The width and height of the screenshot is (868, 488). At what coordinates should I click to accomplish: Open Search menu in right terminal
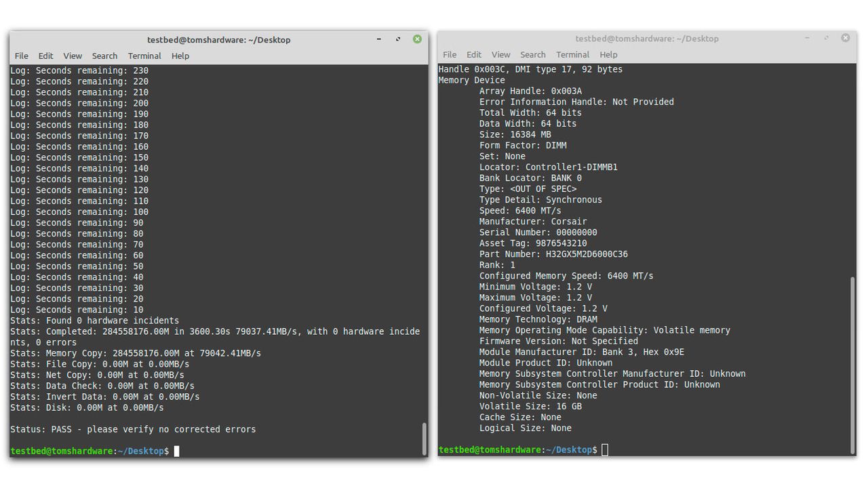click(533, 54)
